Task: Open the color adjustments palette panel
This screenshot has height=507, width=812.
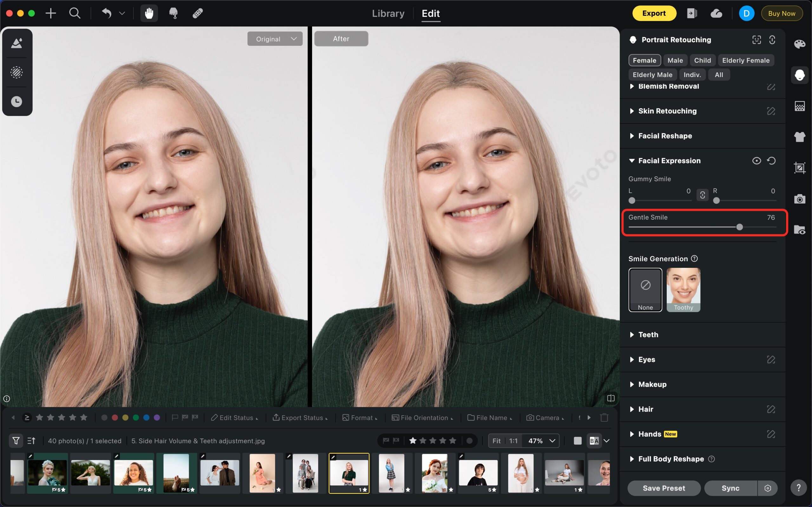Action: click(799, 44)
